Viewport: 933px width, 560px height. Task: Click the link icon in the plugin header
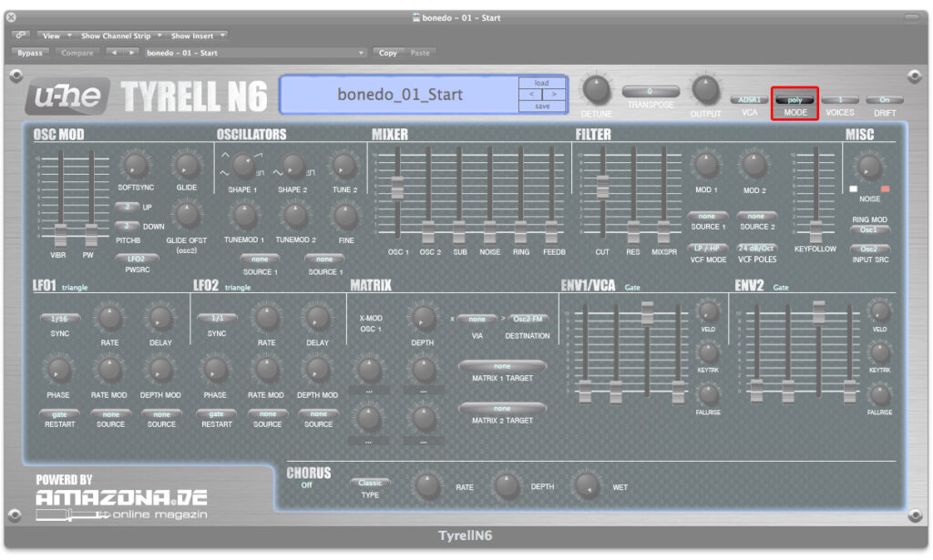(21, 36)
